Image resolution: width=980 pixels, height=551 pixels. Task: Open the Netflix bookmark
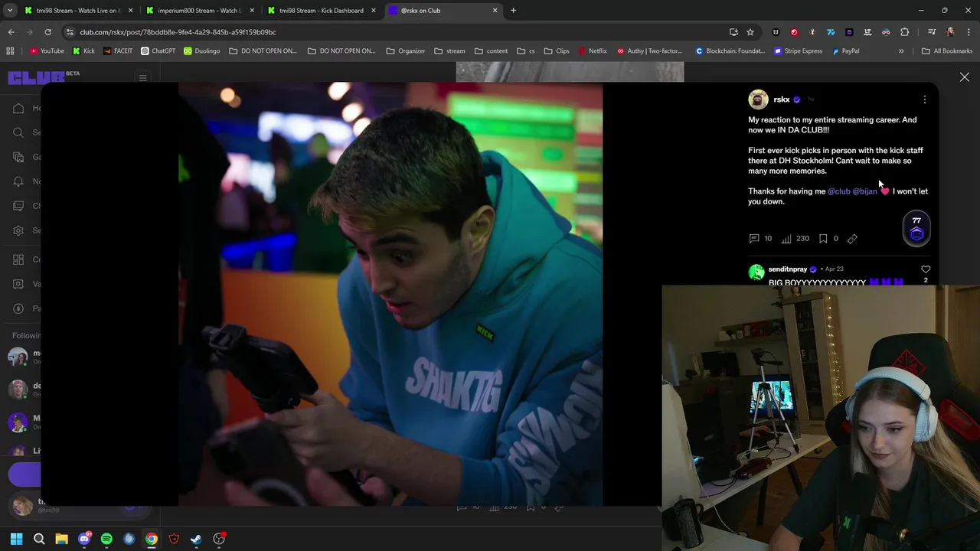(x=592, y=51)
